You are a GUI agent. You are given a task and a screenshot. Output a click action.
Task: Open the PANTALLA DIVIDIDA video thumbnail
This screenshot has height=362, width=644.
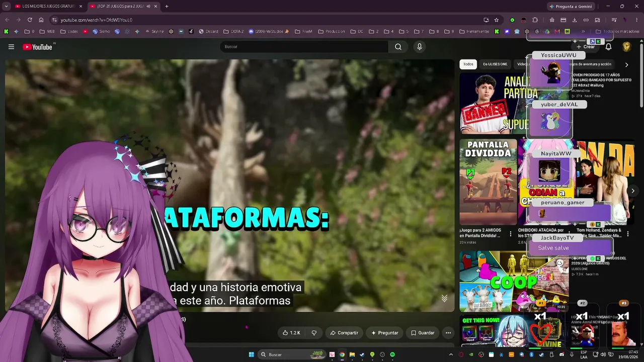tap(488, 182)
